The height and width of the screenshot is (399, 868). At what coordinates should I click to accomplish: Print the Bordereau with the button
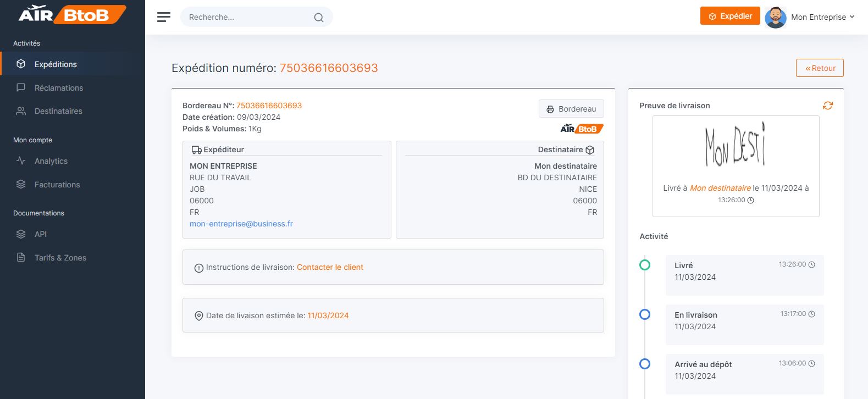click(571, 109)
